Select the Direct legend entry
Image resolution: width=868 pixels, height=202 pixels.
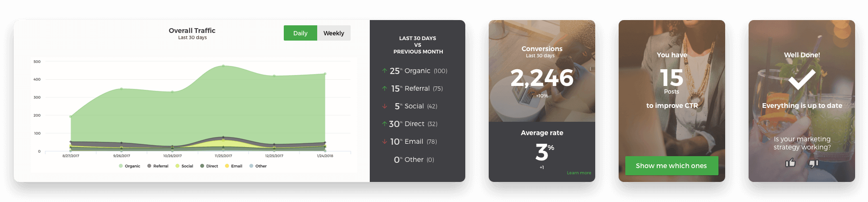[209, 166]
